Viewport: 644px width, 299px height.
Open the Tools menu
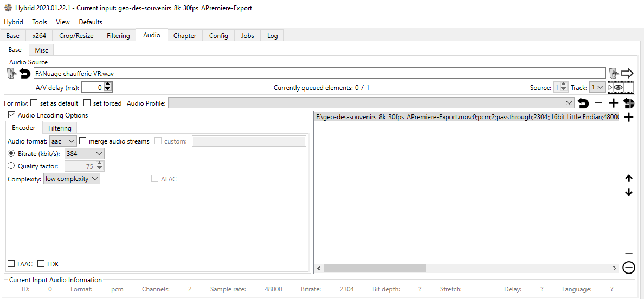(x=40, y=22)
